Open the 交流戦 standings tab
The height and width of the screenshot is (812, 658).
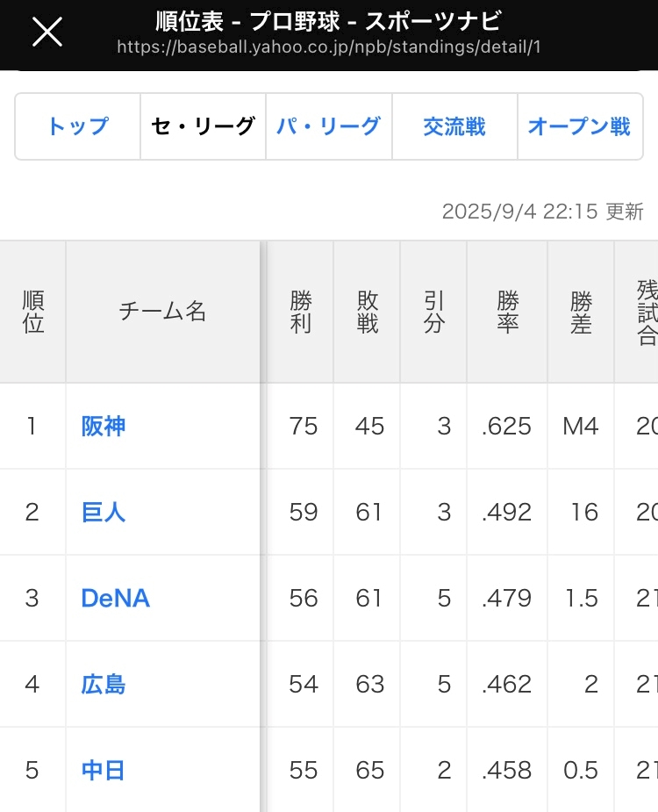tap(454, 126)
